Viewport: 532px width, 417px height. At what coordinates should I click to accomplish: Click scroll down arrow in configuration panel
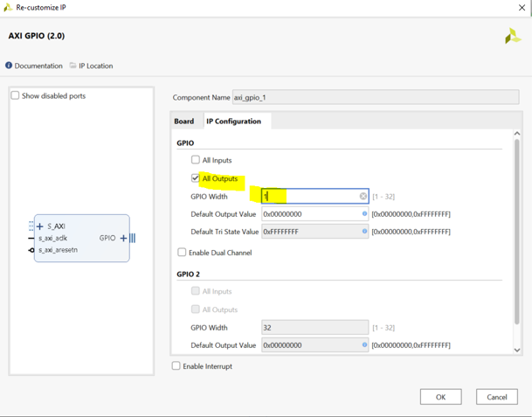[x=517, y=350]
